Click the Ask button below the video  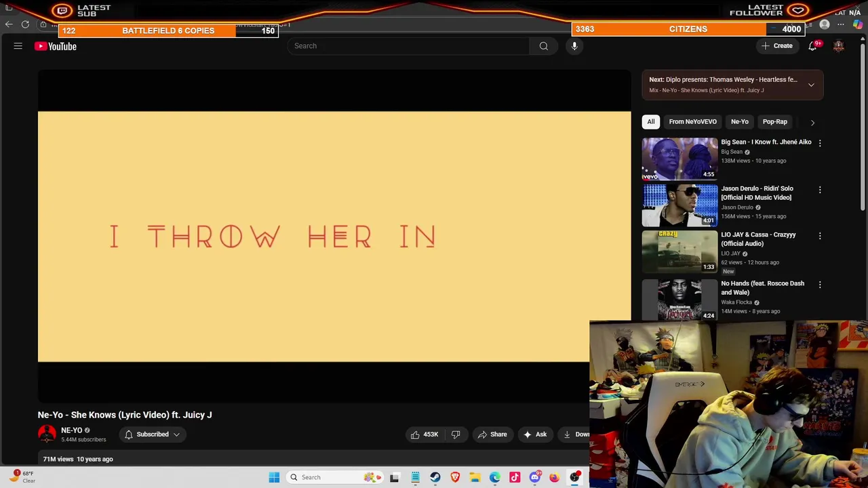(x=535, y=434)
